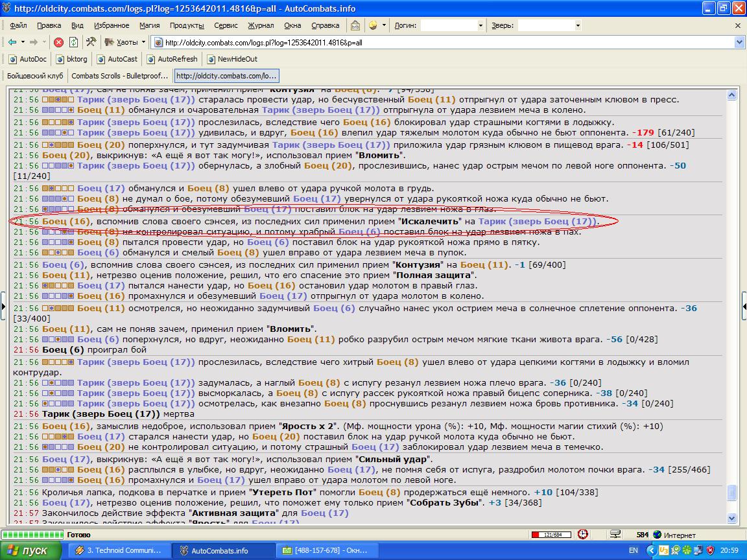Open the пуск Start button
This screenshot has height=560, width=747.
tap(30, 550)
